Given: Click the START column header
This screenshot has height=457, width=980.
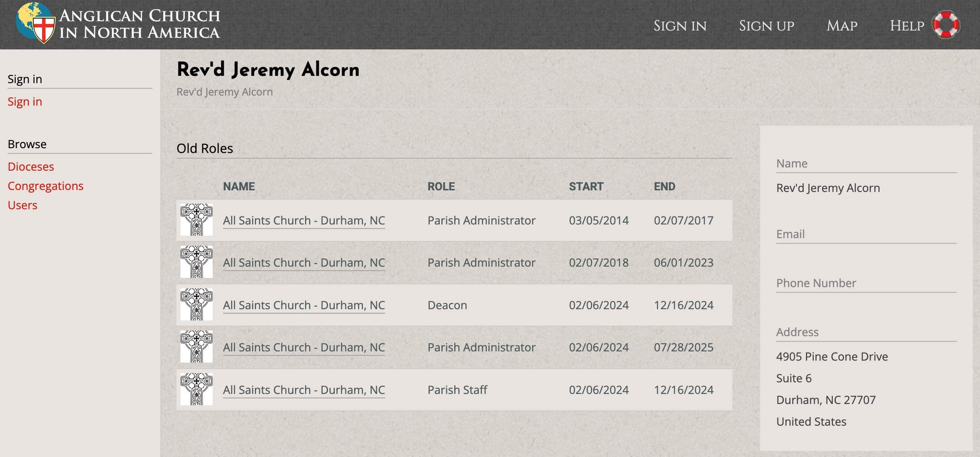Looking at the screenshot, I should tap(586, 186).
